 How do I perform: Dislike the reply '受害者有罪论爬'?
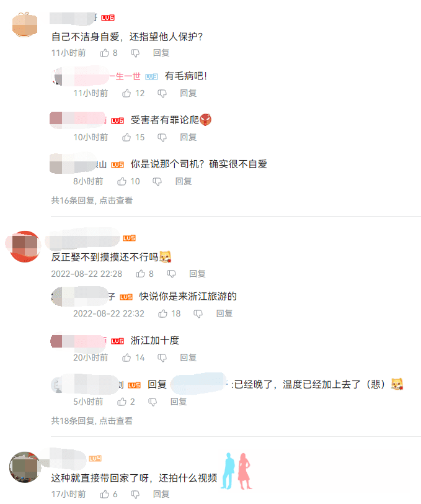162,138
